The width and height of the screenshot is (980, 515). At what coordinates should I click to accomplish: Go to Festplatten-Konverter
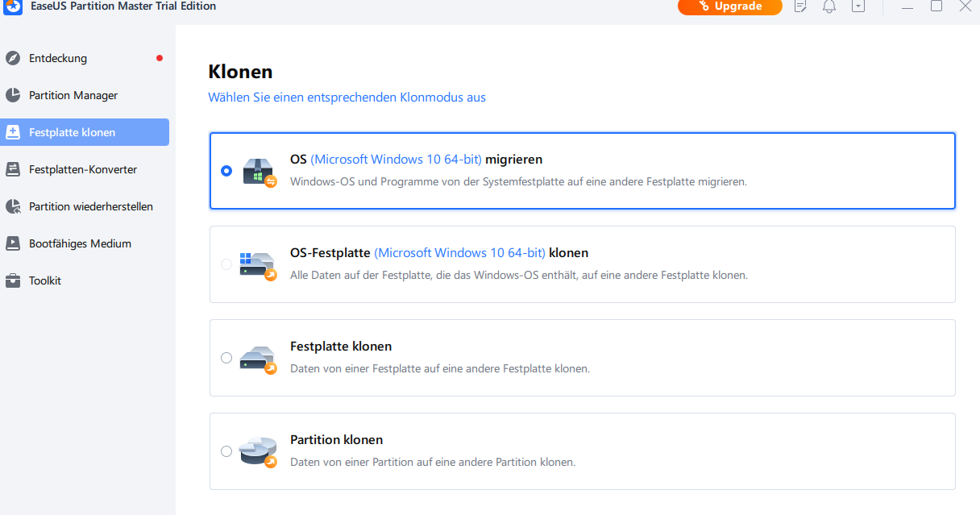pyautogui.click(x=85, y=169)
